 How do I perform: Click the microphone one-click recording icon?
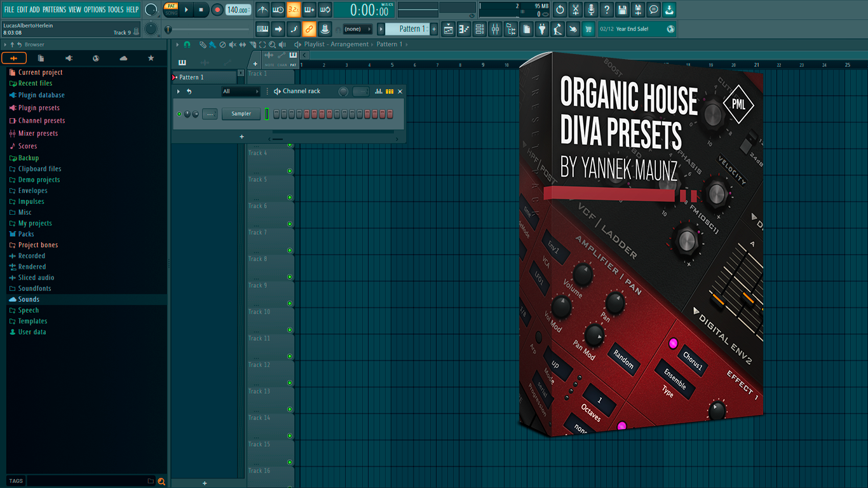pos(591,10)
